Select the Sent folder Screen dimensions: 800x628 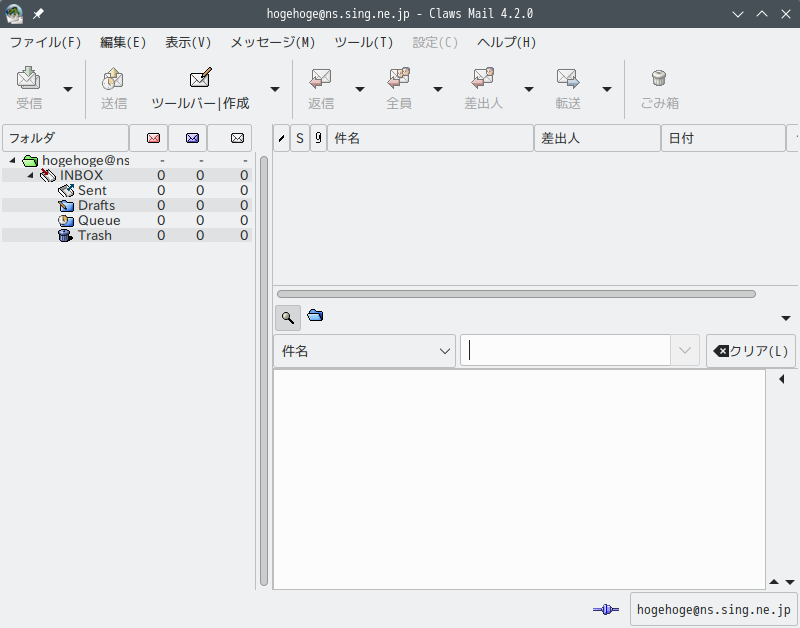[127, 190]
